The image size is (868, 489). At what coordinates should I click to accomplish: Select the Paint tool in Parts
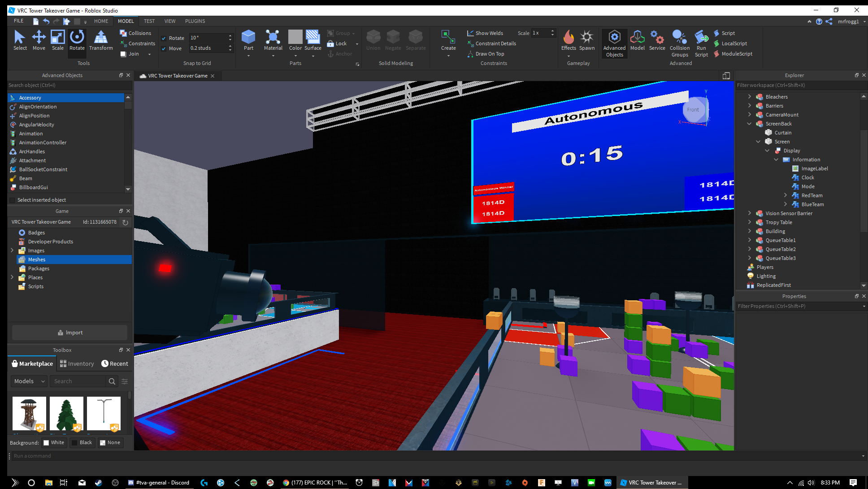pyautogui.click(x=295, y=40)
